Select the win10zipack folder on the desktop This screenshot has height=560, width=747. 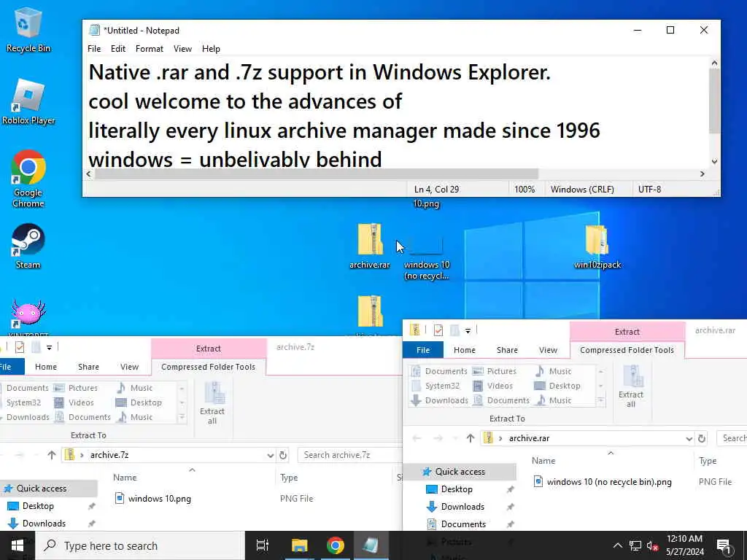coord(597,246)
